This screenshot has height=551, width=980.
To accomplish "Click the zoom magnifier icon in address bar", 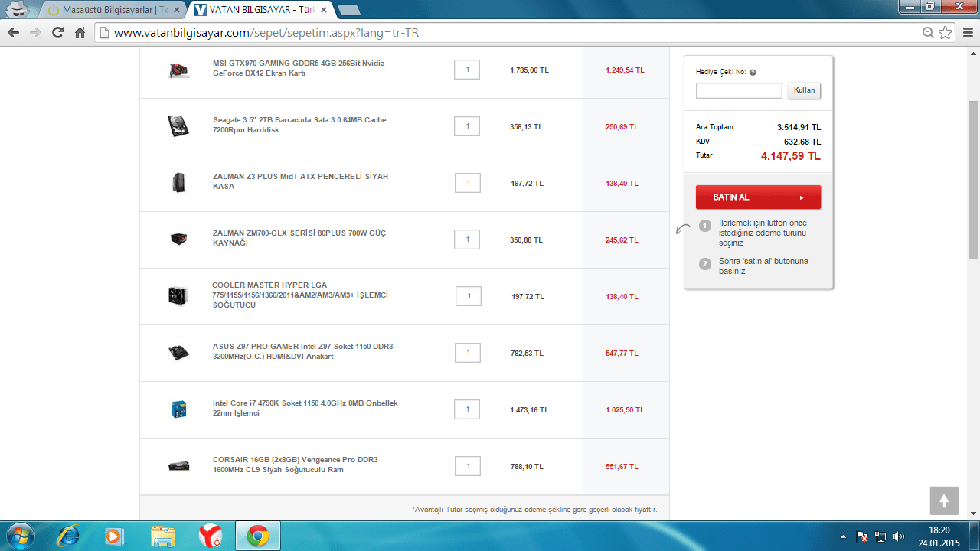I will coord(928,33).
